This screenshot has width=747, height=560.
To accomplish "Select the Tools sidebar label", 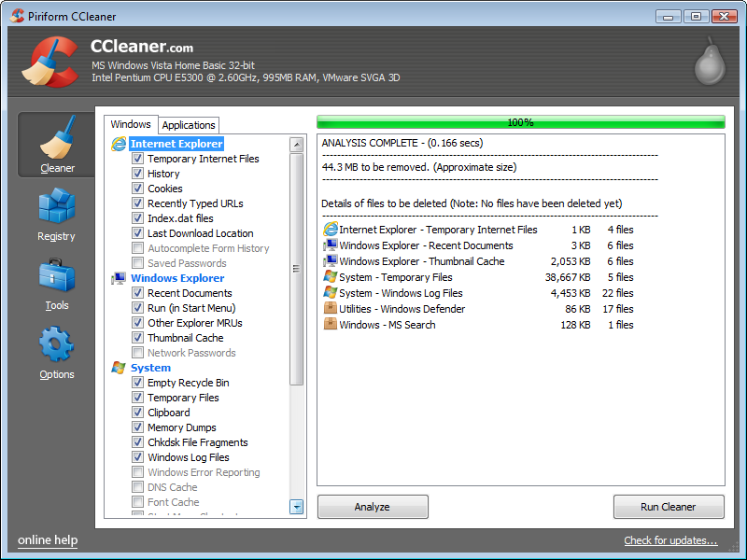I will pyautogui.click(x=57, y=305).
